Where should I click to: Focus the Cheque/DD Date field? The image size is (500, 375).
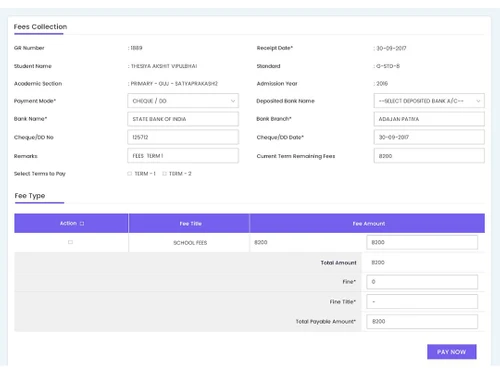(429, 137)
